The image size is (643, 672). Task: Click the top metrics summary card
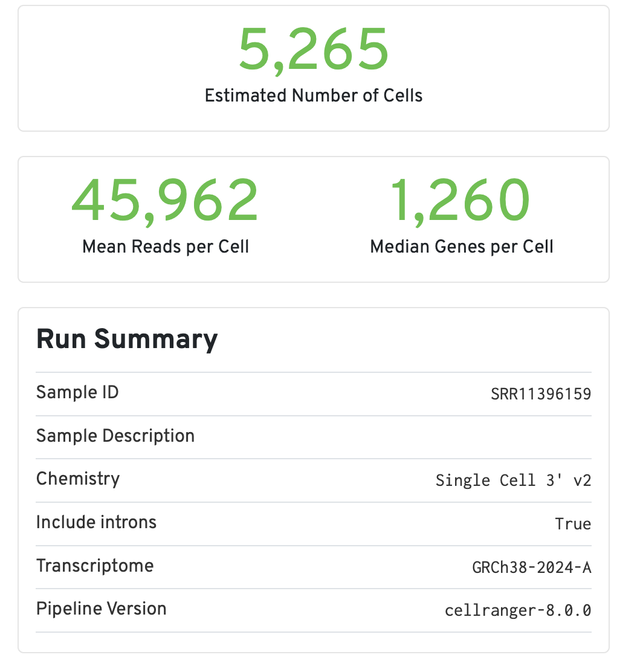314,68
